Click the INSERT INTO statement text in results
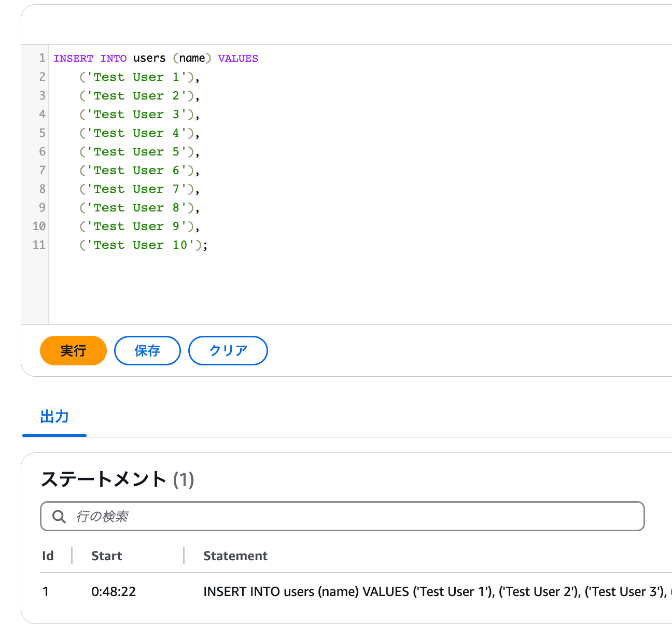The image size is (672, 624). (437, 591)
